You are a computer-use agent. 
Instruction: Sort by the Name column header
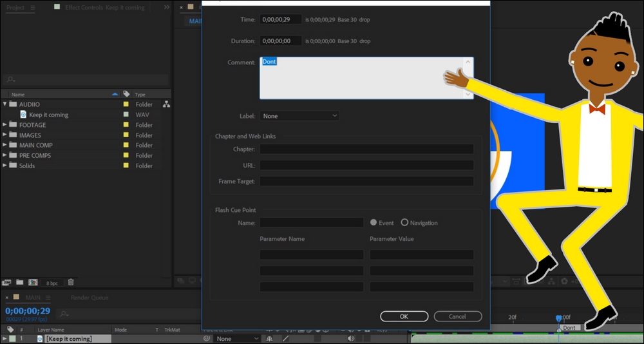[18, 94]
